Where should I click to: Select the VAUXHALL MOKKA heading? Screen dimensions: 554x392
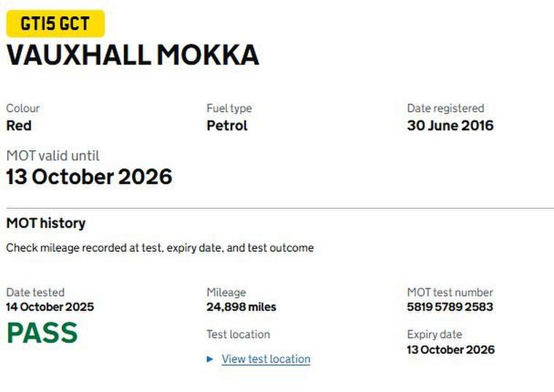click(132, 55)
